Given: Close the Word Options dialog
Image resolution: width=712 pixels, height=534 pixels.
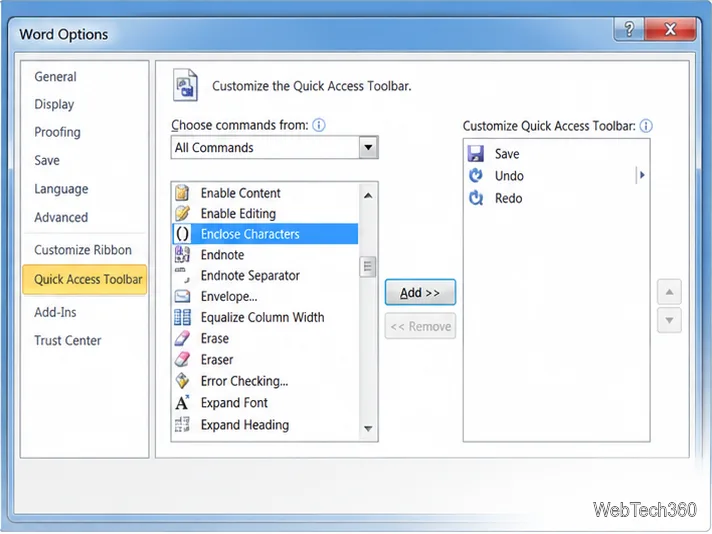Looking at the screenshot, I should [x=670, y=30].
